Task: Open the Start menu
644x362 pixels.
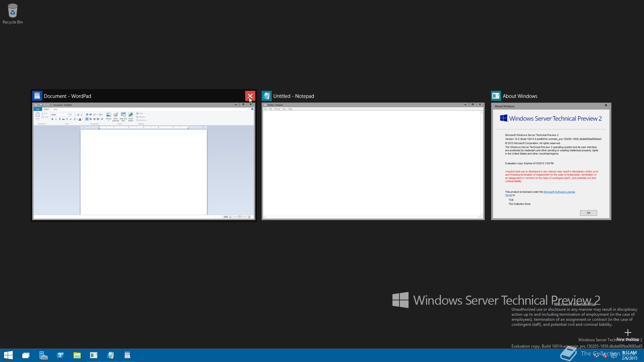Action: [x=8, y=355]
